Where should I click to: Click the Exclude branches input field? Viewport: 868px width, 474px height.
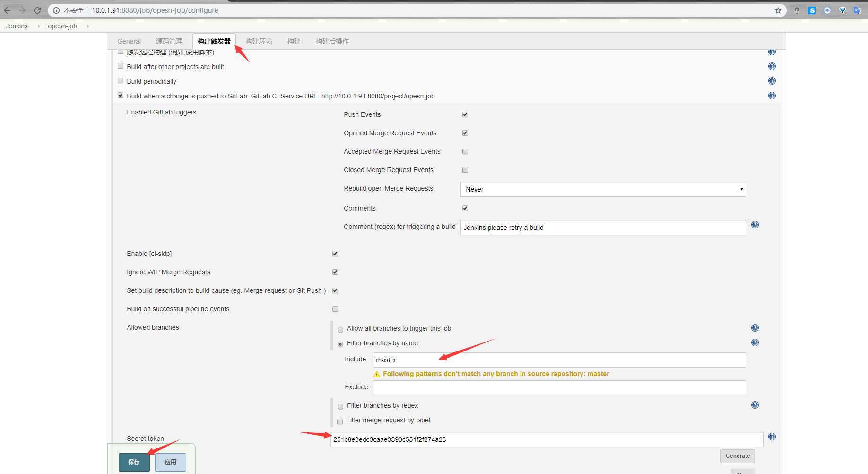click(x=559, y=388)
